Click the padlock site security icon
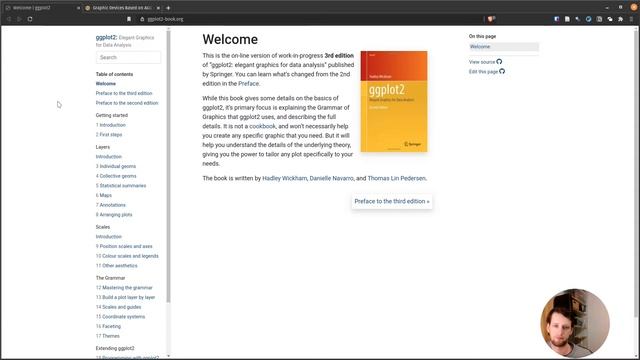 (x=142, y=19)
